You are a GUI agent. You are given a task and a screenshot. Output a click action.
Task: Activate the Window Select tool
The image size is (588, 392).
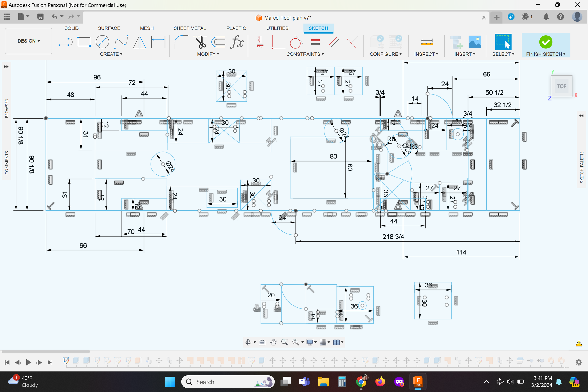pyautogui.click(x=503, y=42)
